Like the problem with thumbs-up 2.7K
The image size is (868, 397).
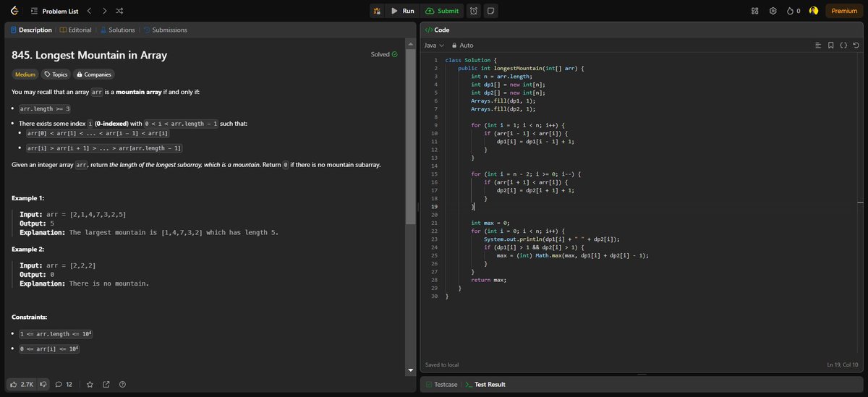[x=22, y=384]
